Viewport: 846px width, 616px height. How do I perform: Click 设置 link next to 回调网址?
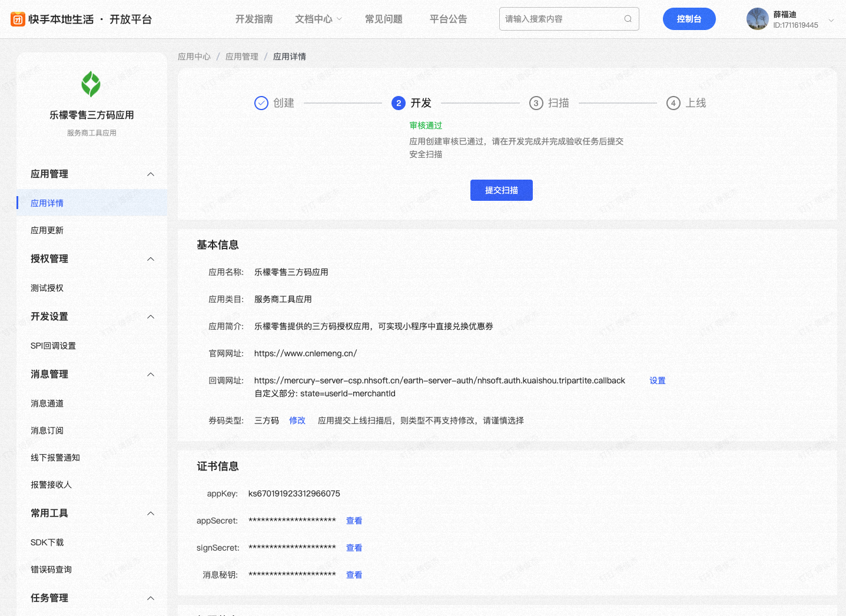(658, 380)
